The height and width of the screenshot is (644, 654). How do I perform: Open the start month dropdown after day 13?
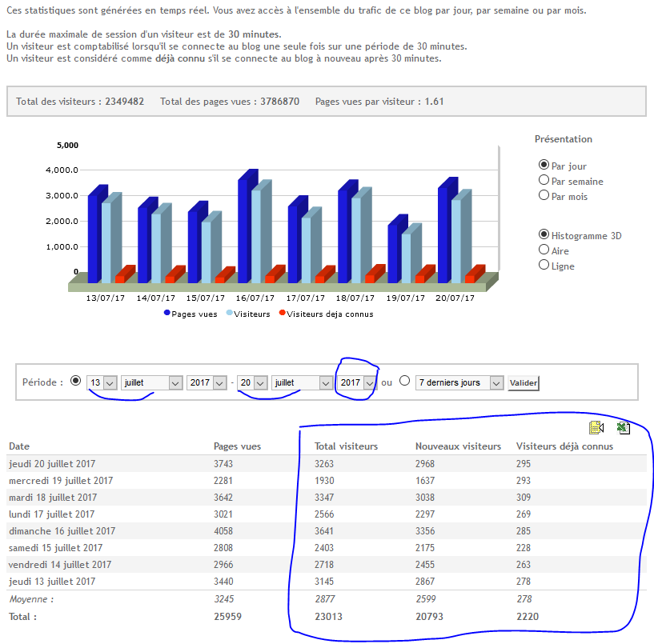click(152, 382)
